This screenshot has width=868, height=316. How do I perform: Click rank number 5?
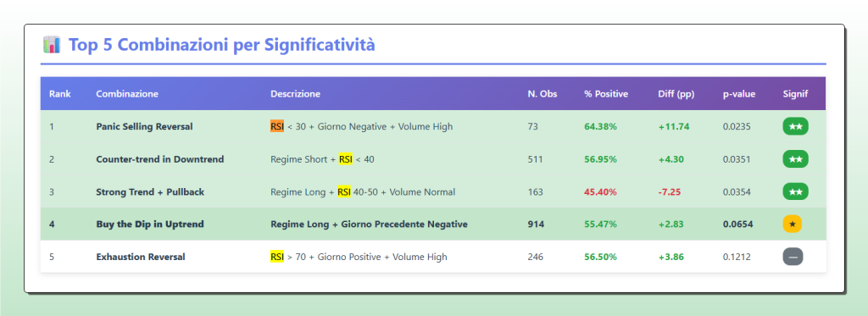(52, 257)
